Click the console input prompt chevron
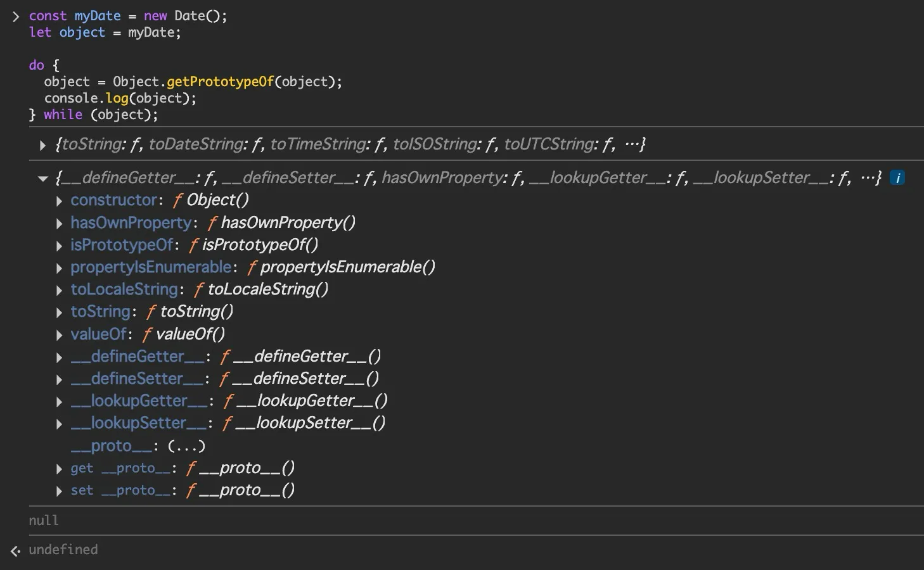The width and height of the screenshot is (924, 570). coord(16,16)
